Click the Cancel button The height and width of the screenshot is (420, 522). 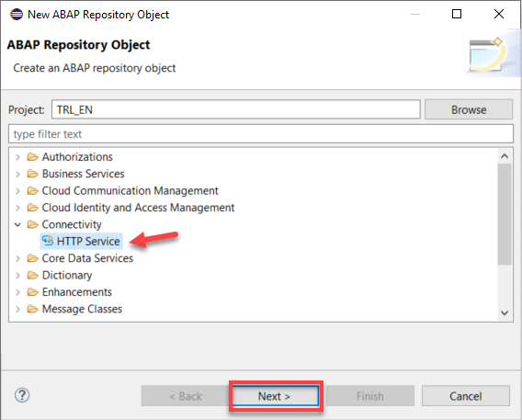click(x=465, y=396)
